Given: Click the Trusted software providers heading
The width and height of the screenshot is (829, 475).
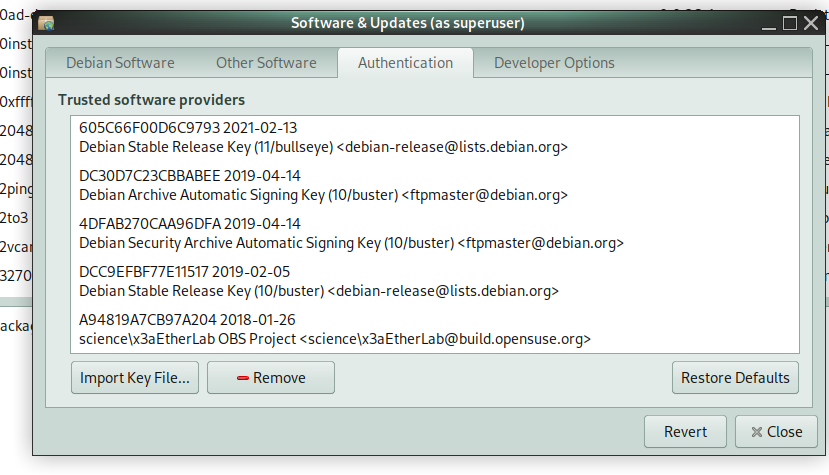Looking at the screenshot, I should tap(151, 100).
